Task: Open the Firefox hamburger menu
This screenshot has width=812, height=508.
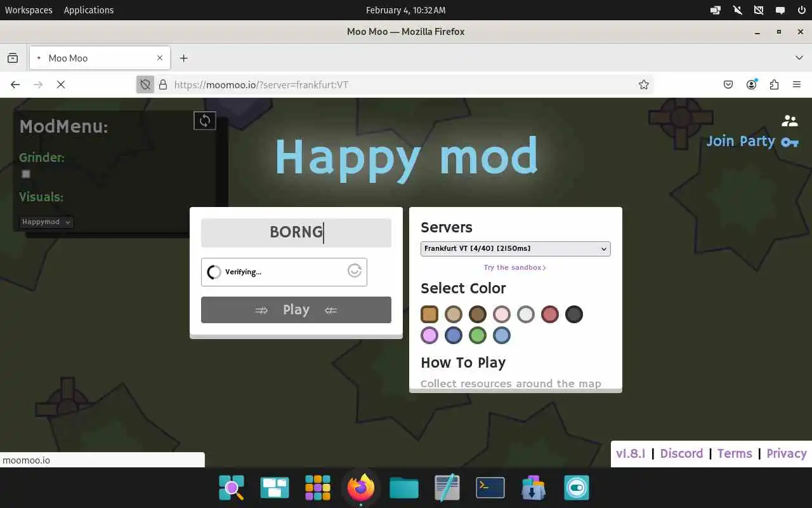Action: [x=797, y=84]
